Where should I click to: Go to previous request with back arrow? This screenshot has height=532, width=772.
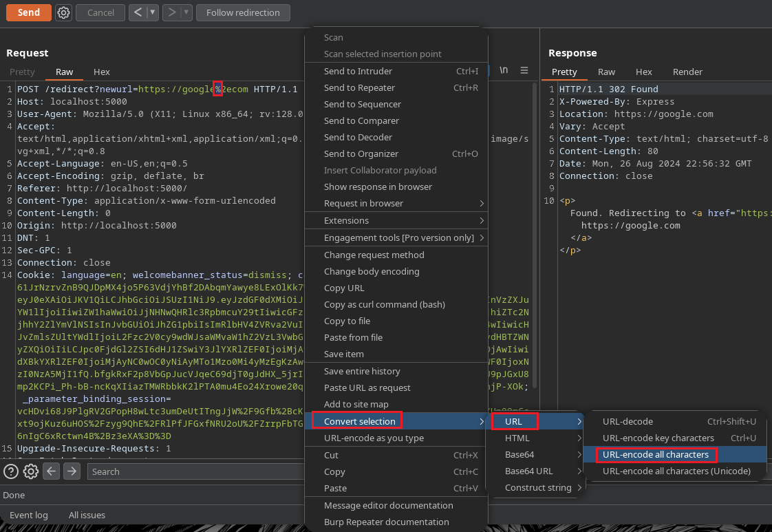point(138,12)
